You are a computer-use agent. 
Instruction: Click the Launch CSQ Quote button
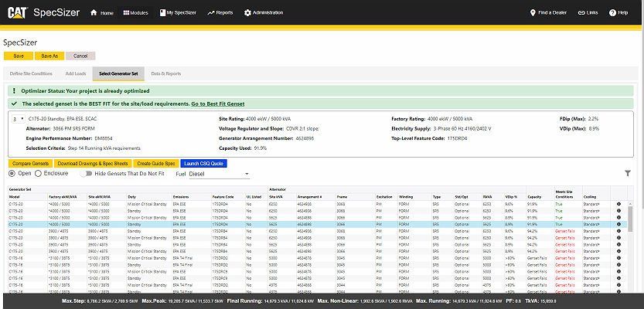pyautogui.click(x=204, y=163)
